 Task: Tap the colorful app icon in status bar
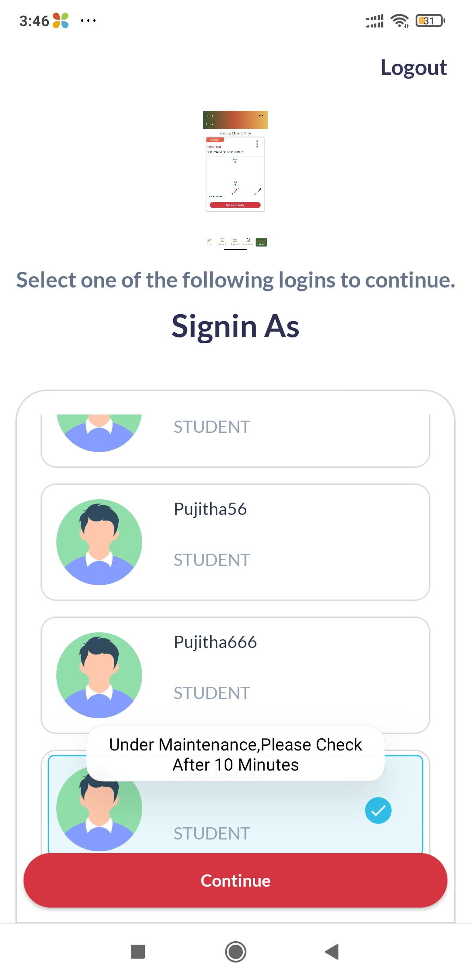click(x=61, y=21)
